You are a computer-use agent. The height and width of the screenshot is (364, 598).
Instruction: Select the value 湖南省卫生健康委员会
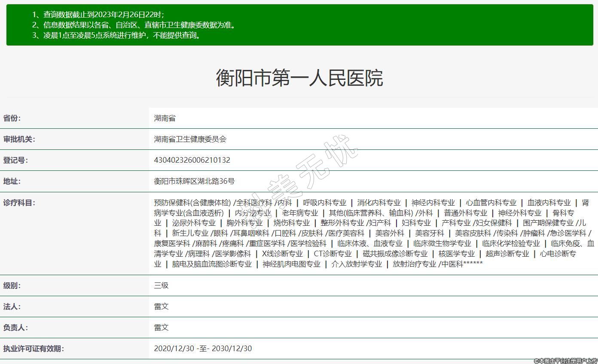click(190, 139)
